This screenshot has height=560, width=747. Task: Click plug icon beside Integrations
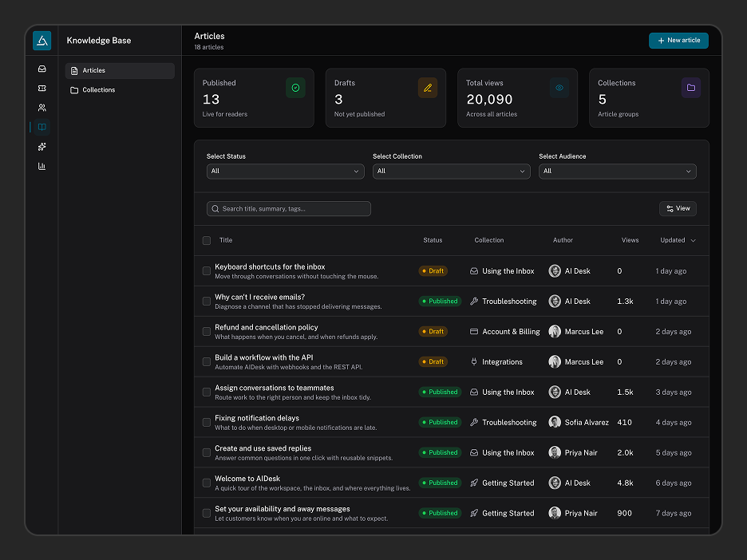tap(474, 362)
